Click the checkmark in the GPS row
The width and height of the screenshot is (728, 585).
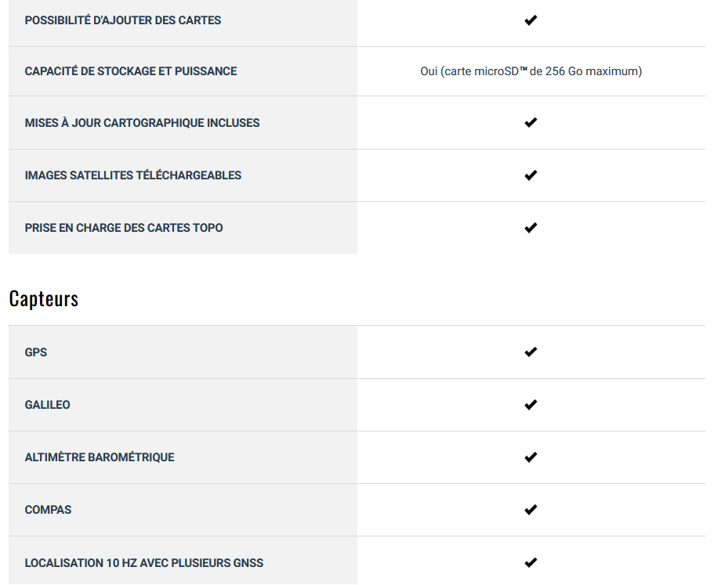pos(531,352)
